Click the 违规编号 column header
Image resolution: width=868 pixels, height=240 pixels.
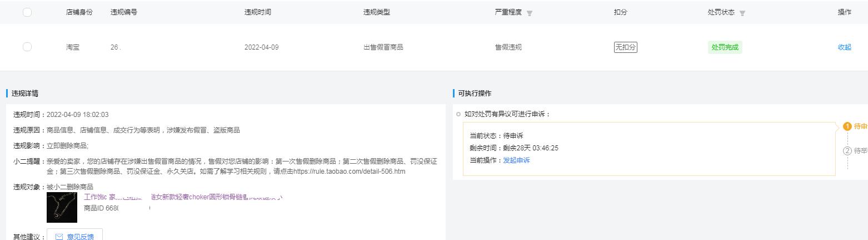click(123, 12)
